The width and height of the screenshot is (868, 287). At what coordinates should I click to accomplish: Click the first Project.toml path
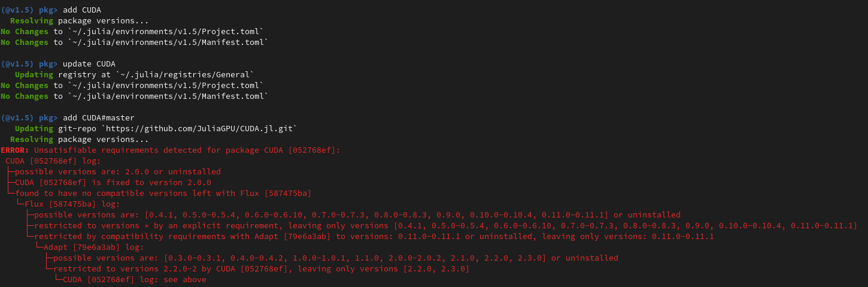pos(165,31)
